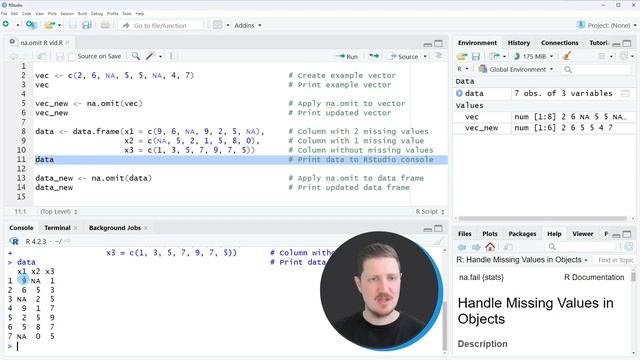Click the Help search field
The height and width of the screenshot is (360, 640).
pyautogui.click(x=580, y=247)
